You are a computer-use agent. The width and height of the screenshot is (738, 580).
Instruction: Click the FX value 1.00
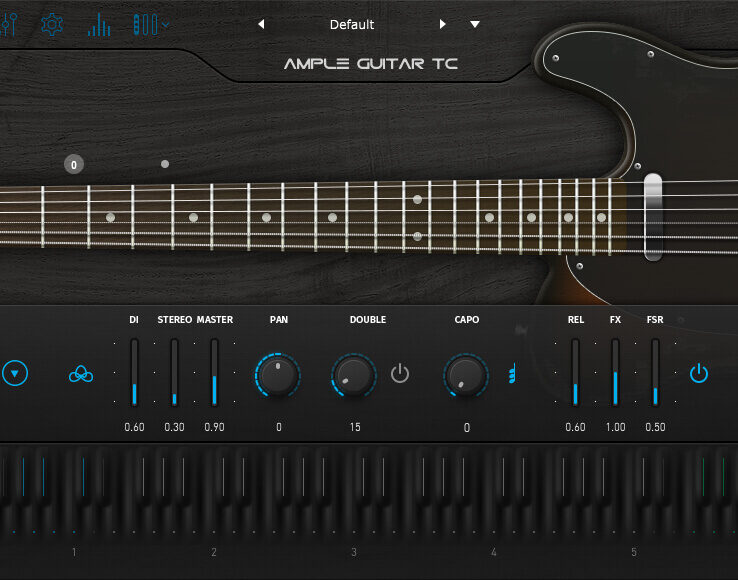(x=615, y=427)
